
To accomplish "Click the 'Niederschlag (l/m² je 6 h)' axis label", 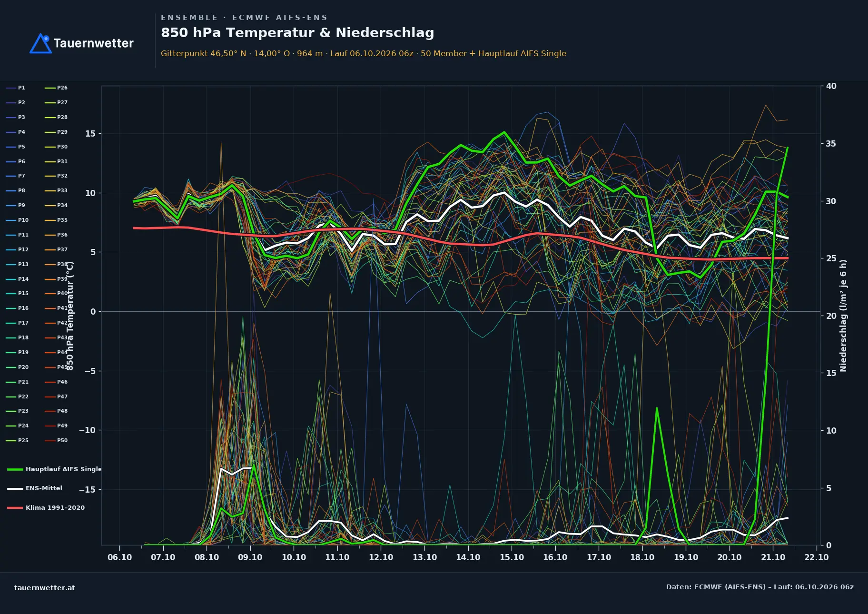I will coord(843,316).
